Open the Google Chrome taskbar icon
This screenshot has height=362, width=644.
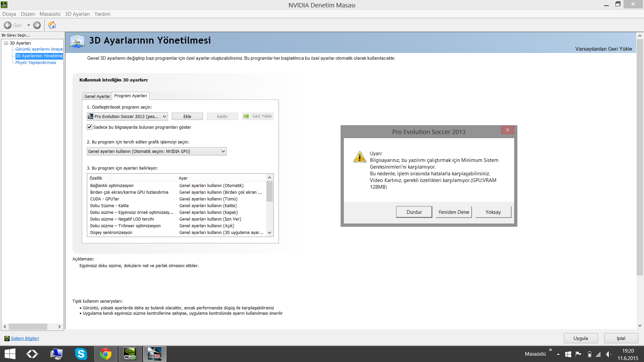pos(106,354)
